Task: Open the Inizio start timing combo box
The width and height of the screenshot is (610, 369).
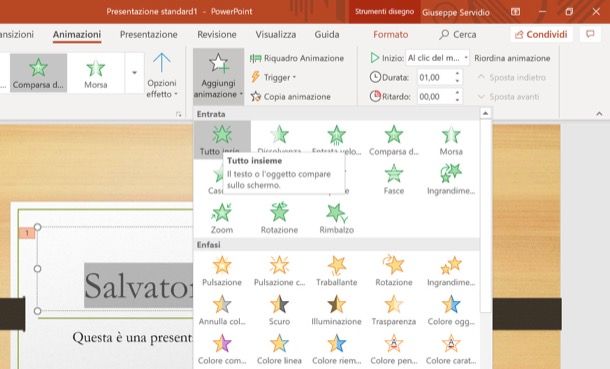Action: tap(438, 58)
